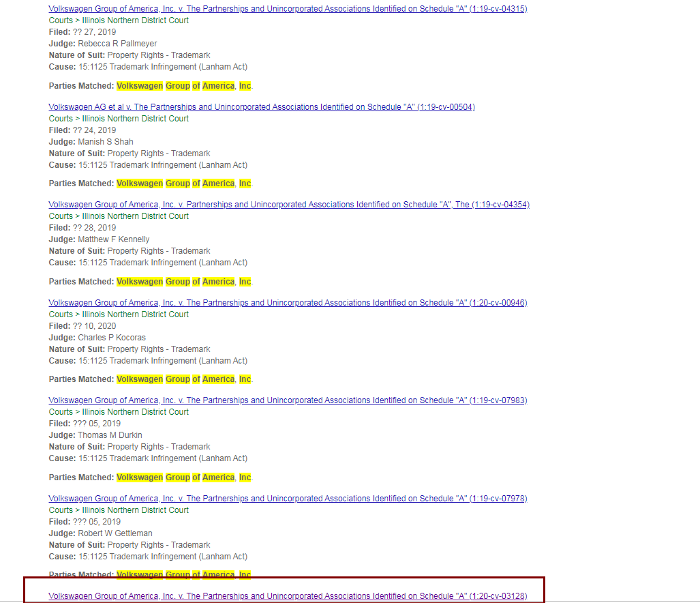Open Volkswagen AG et al case 1:19-cv-00504
This screenshot has width=700, height=603.
click(x=262, y=107)
